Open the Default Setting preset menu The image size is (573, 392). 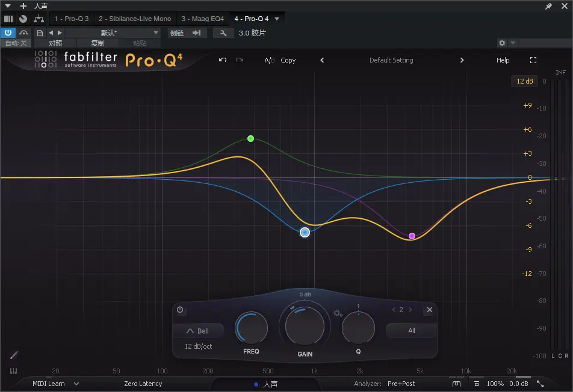391,60
